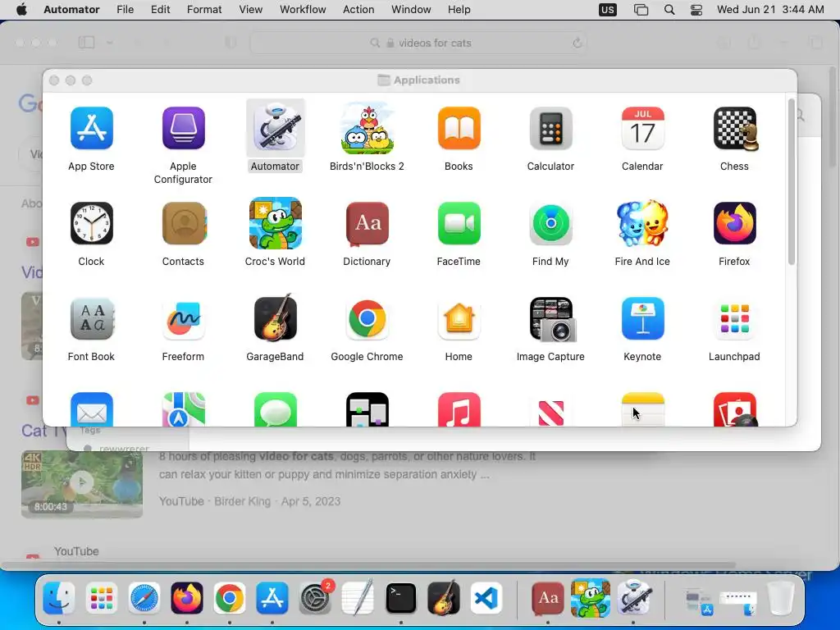
Task: Open Control Center from menu bar
Action: click(x=696, y=10)
